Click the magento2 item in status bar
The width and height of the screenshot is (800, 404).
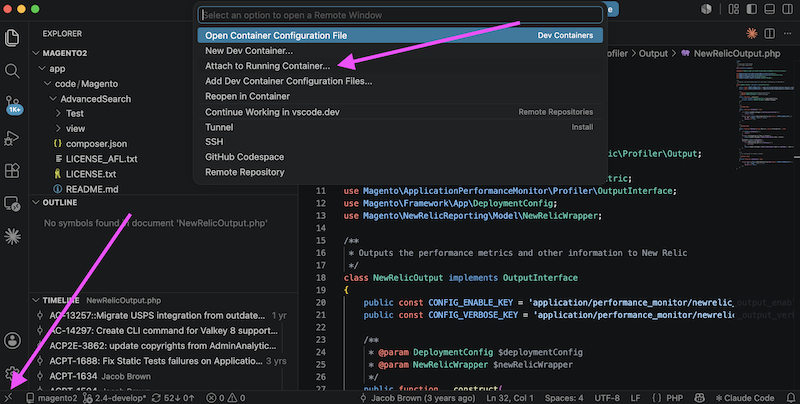pyautogui.click(x=52, y=397)
